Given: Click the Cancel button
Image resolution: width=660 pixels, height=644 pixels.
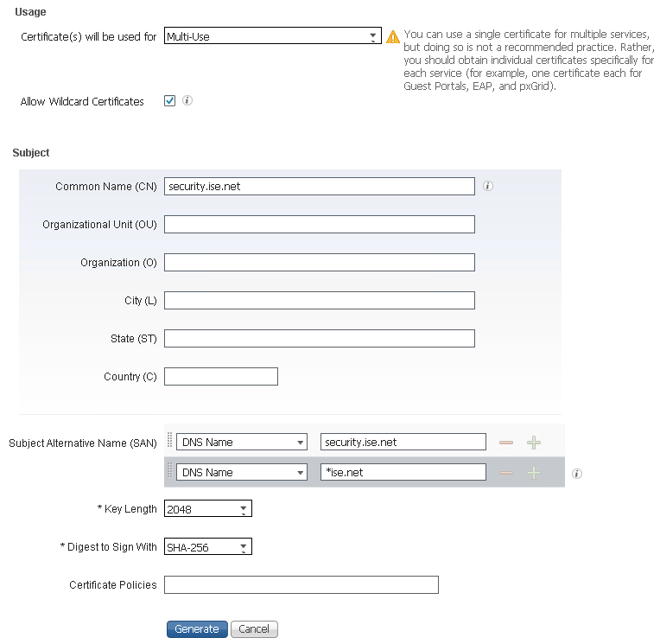Looking at the screenshot, I should pyautogui.click(x=254, y=629).
